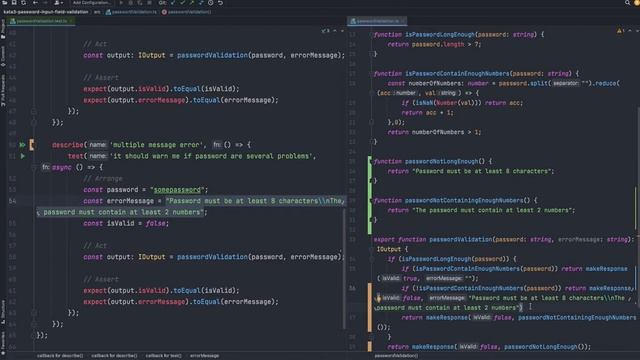
Task: Run the test 'it should warn me' gutter icon
Action: point(22,156)
